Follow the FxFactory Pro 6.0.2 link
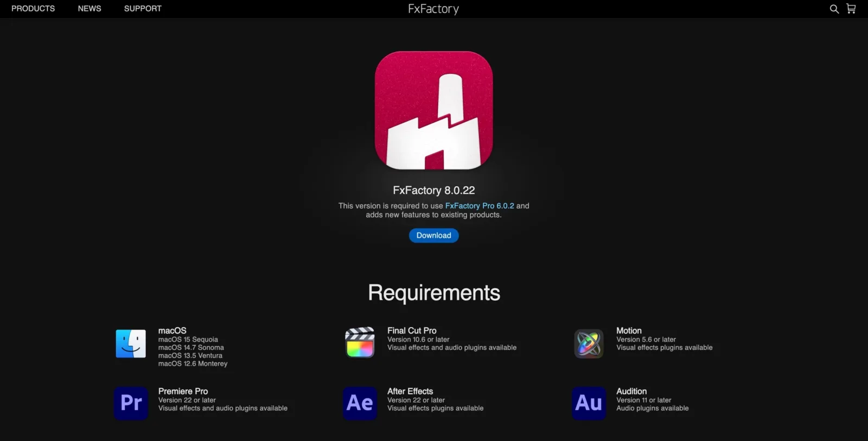The image size is (868, 441). pos(479,206)
